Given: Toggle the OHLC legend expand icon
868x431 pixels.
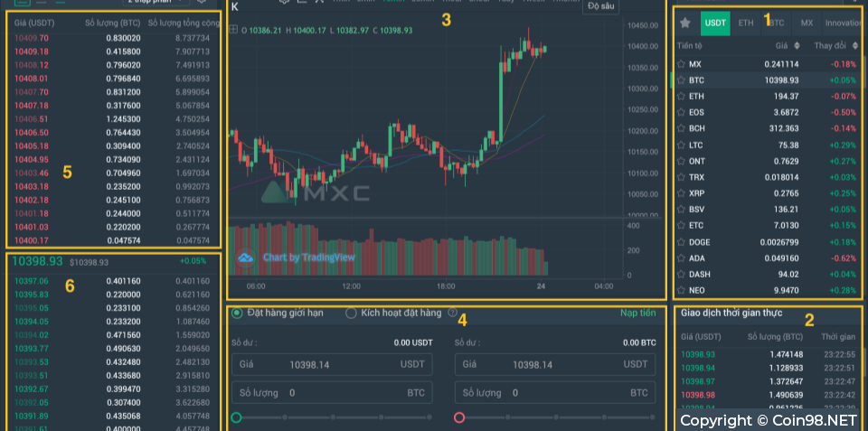Looking at the screenshot, I should tap(233, 30).
